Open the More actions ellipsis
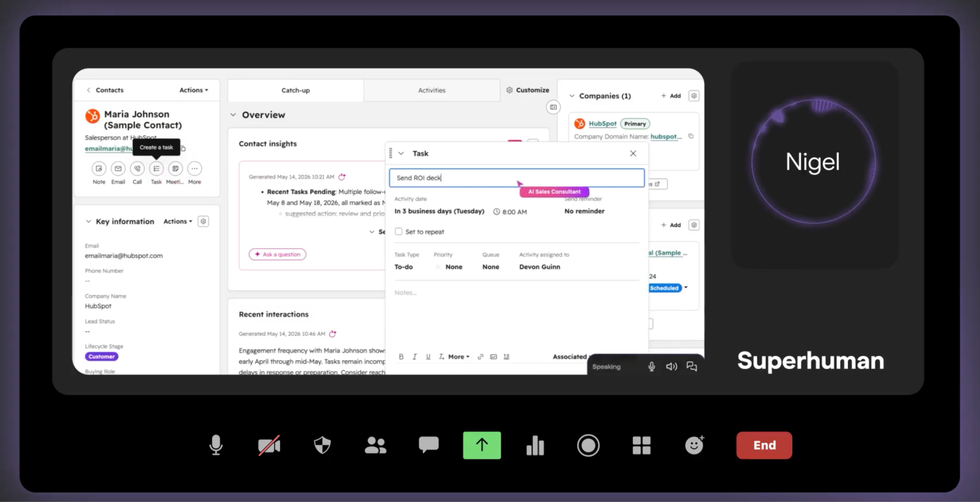Image resolution: width=980 pixels, height=502 pixels. coord(195,169)
